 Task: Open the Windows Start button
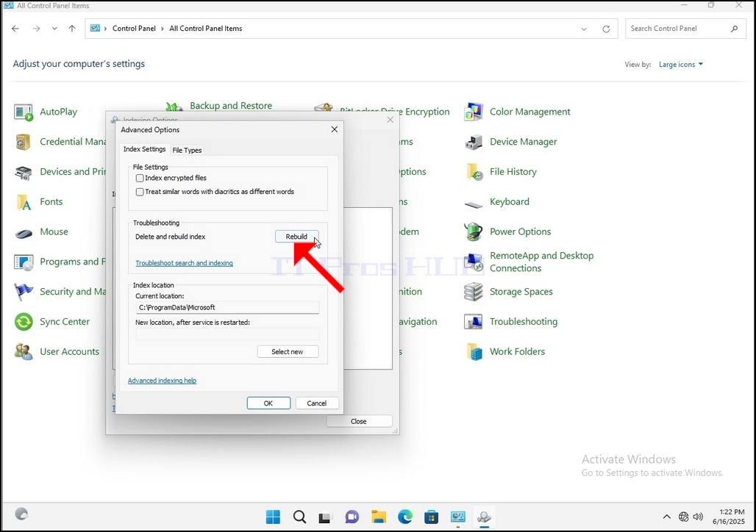273,517
